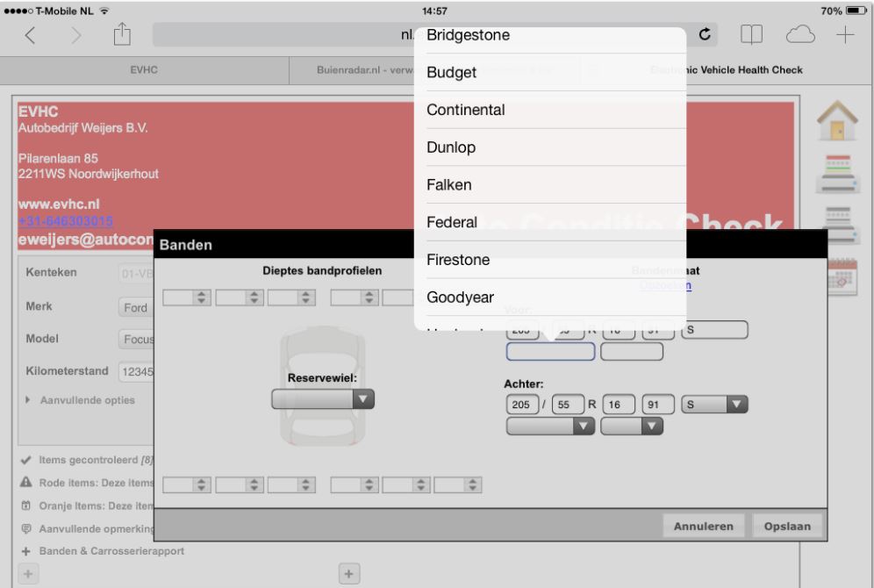Tap the battery icon in status bar

pos(856,11)
